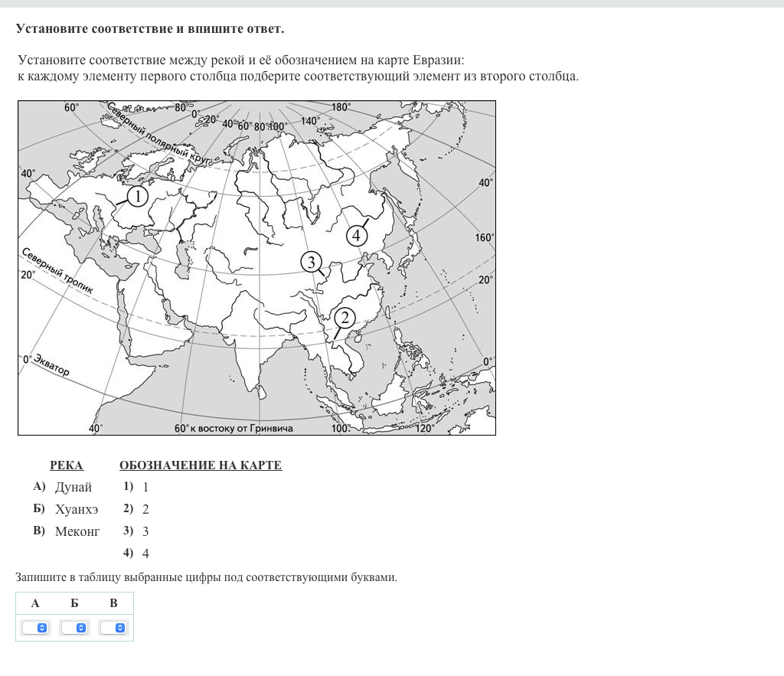The image size is (784, 676).
Task: Click circled marker 4 on the map
Action: [x=356, y=235]
